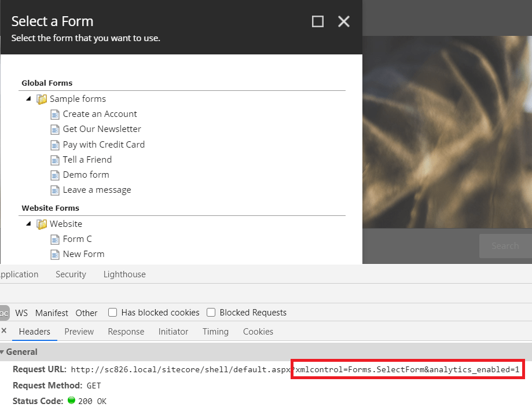This screenshot has width=532, height=411.
Task: Switch to the Response tab
Action: point(126,332)
